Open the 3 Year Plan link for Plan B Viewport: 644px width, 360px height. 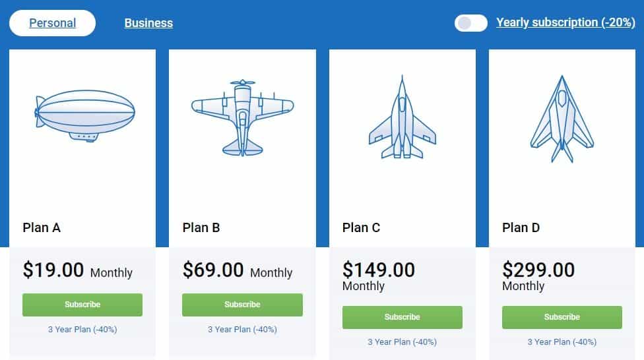click(242, 329)
